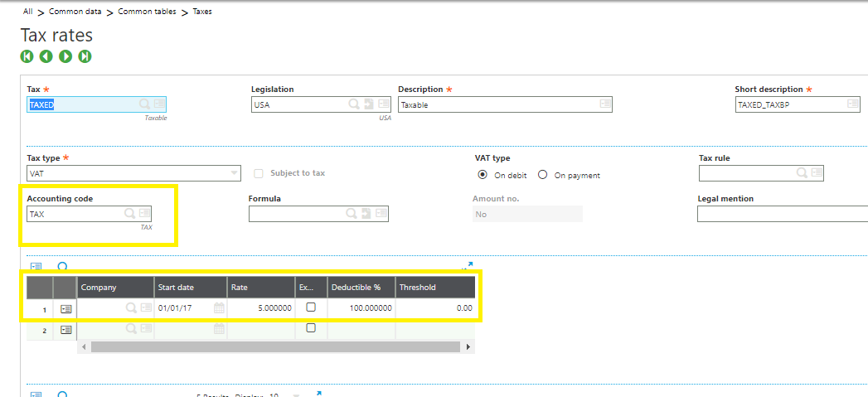
Task: Click the Tax field search magnifier icon
Action: pos(144,104)
